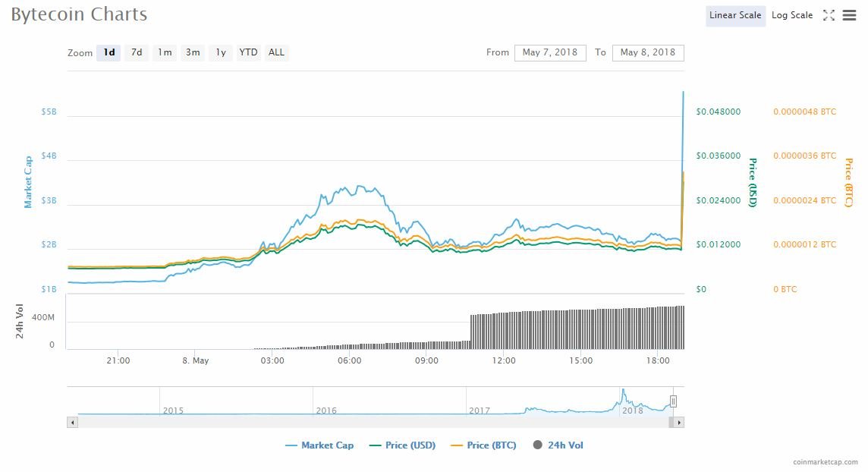Toggle fullscreen chart view icon
The height and width of the screenshot is (472, 868).
tap(829, 15)
